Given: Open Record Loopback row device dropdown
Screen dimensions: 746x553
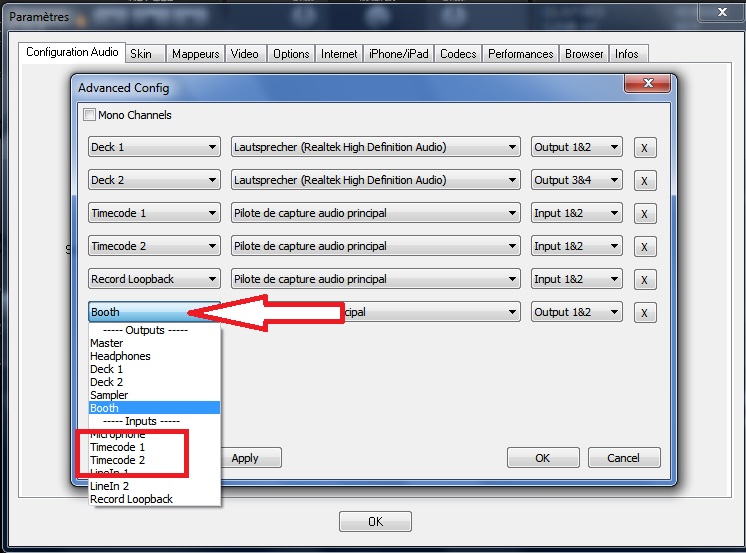Looking at the screenshot, I should tap(375, 279).
